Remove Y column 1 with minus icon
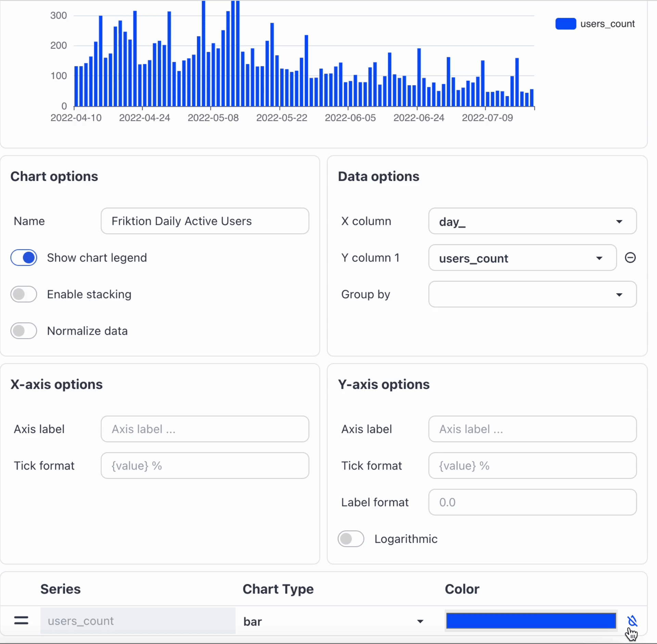Screen dimensions: 657x644 pyautogui.click(x=630, y=258)
